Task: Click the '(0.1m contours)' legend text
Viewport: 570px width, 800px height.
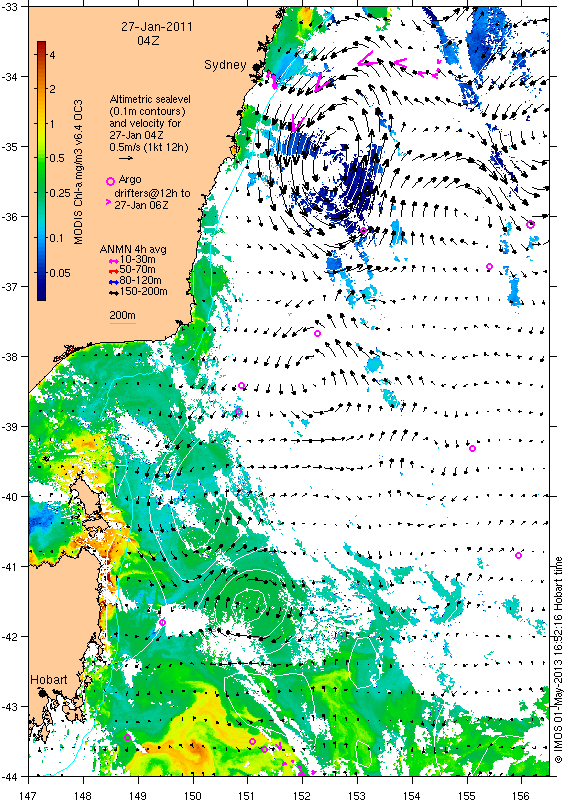Action: pyautogui.click(x=147, y=111)
